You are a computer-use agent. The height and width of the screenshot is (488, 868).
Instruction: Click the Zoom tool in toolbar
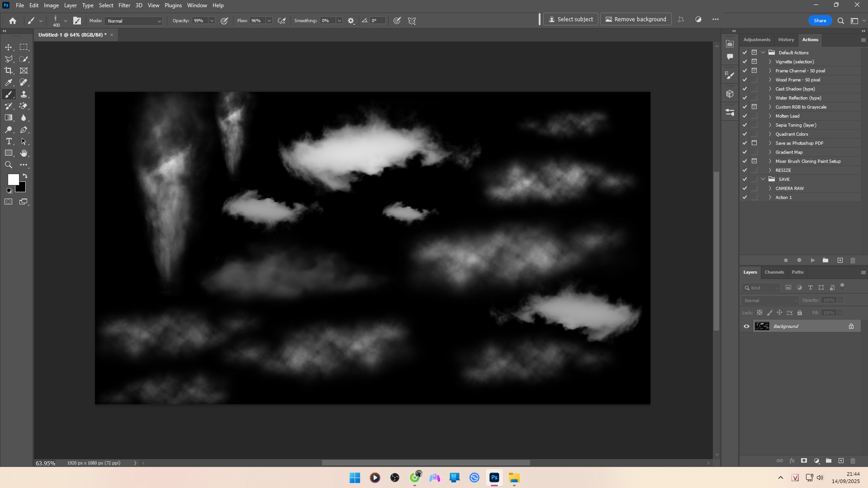9,165
